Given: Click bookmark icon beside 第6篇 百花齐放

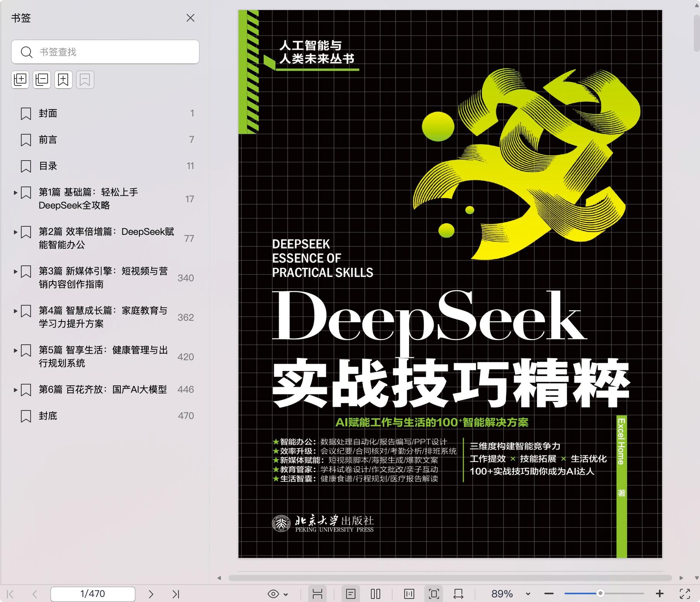Looking at the screenshot, I should tap(26, 390).
